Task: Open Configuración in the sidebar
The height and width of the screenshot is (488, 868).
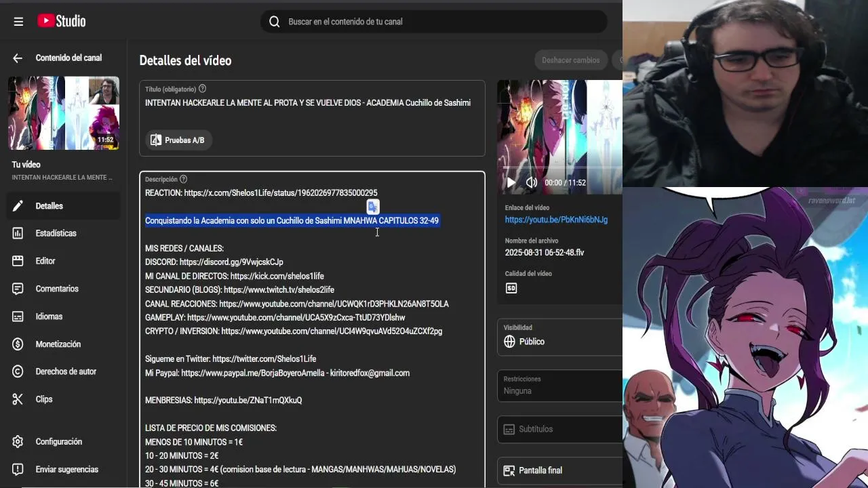Action: point(63,442)
